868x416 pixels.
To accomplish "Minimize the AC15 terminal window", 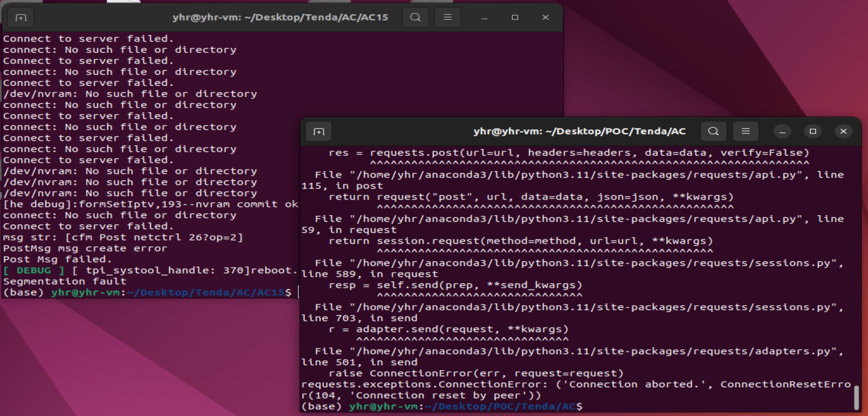I will pos(484,18).
